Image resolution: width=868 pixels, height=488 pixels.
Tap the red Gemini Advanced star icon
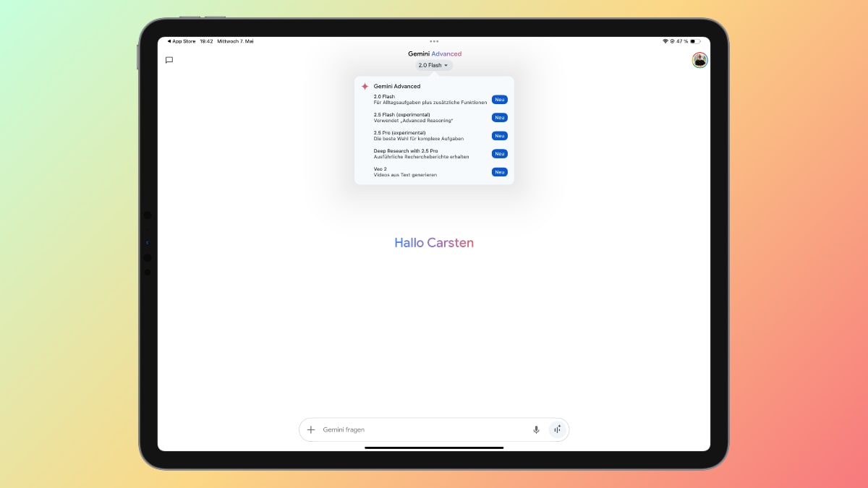pos(365,86)
